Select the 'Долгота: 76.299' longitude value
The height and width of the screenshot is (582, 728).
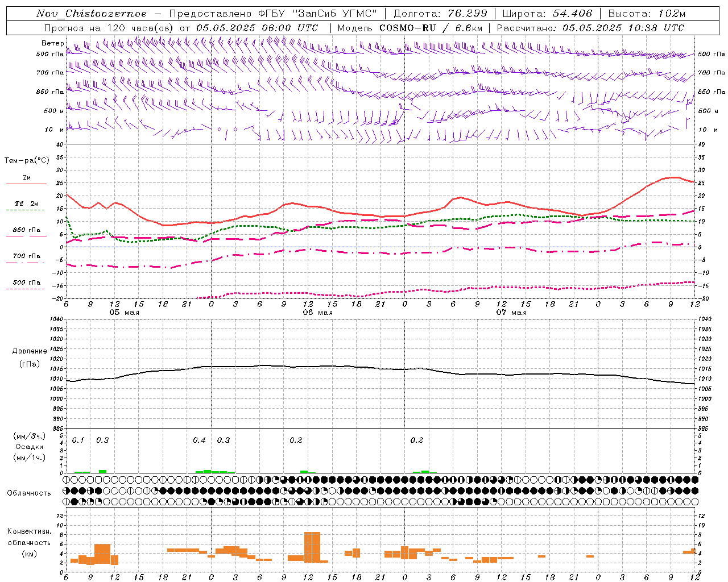441,14
